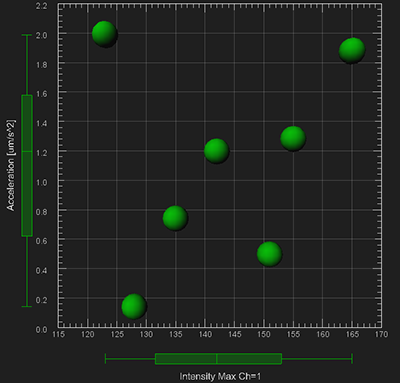Select the sphere at intensity 142, acceleration 1.2
This screenshot has width=400, height=383.
click(216, 151)
